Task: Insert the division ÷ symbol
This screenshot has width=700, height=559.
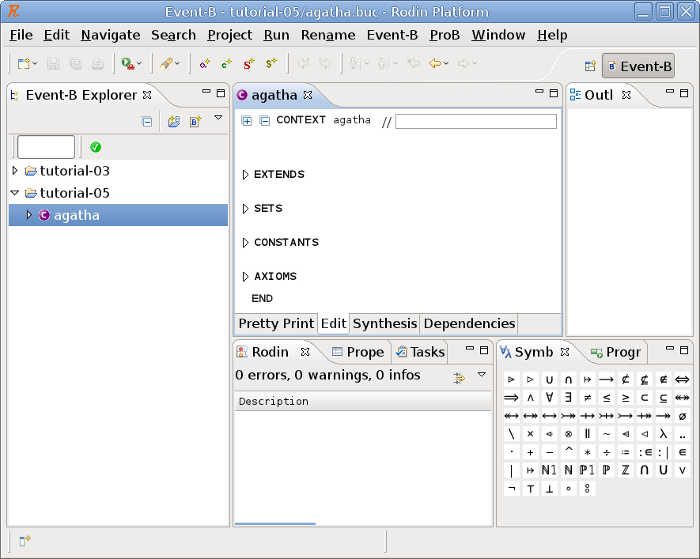Action: [x=606, y=452]
